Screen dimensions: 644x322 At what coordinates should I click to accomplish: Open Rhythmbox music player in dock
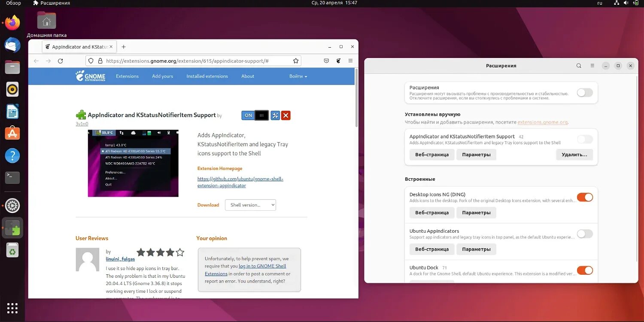pyautogui.click(x=12, y=89)
